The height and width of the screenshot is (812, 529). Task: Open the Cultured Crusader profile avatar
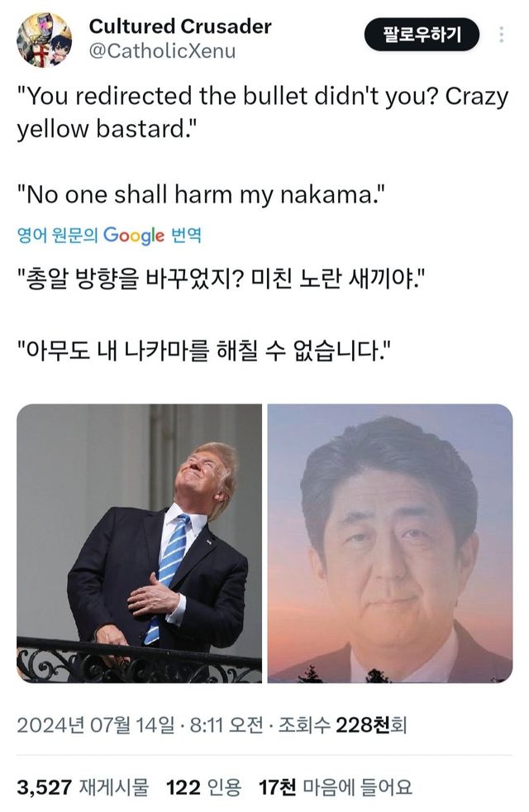[44, 40]
